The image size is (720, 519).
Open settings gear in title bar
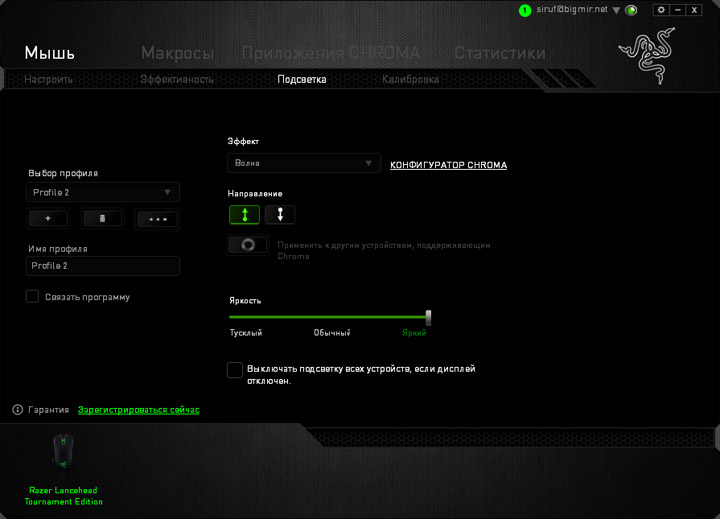pos(661,10)
